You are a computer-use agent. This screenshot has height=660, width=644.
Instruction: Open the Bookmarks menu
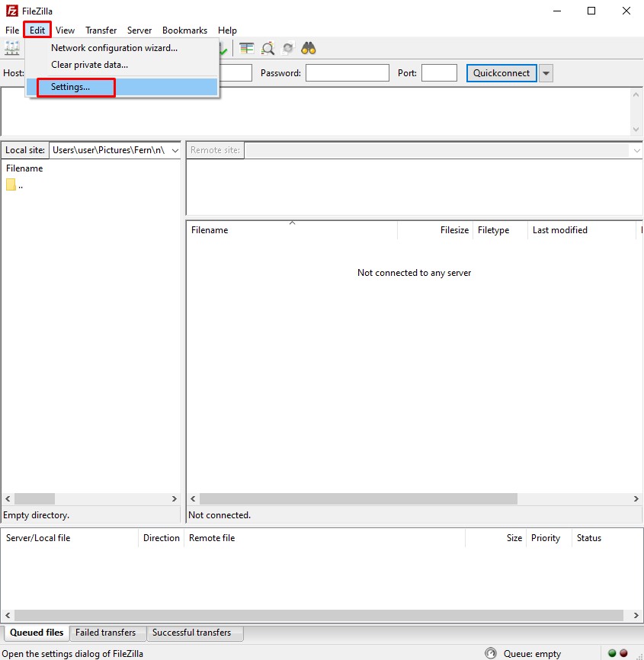[184, 30]
